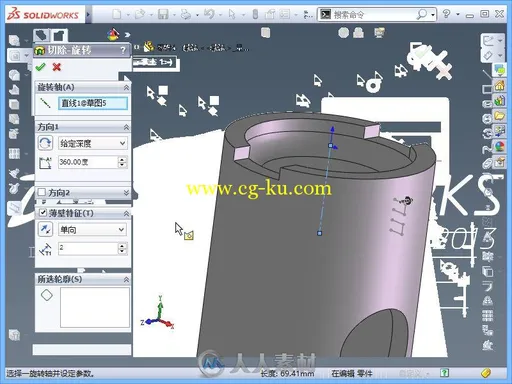Enable the 方向2 checkbox
512x384 pixels.
42,192
